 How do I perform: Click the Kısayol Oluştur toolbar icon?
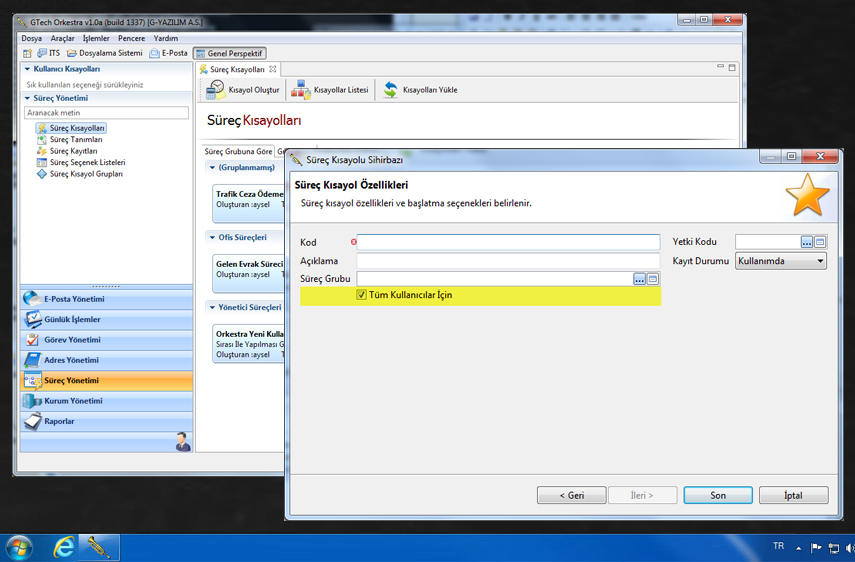(216, 90)
